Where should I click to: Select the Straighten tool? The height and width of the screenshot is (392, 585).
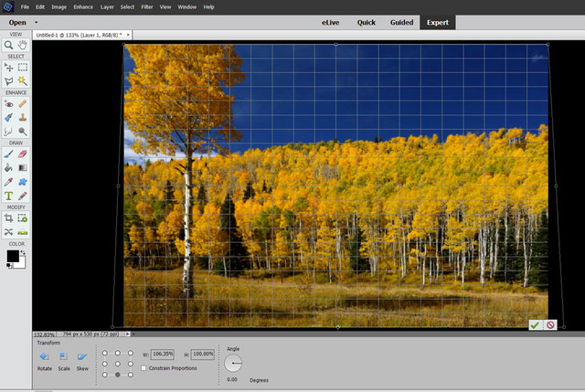(23, 232)
